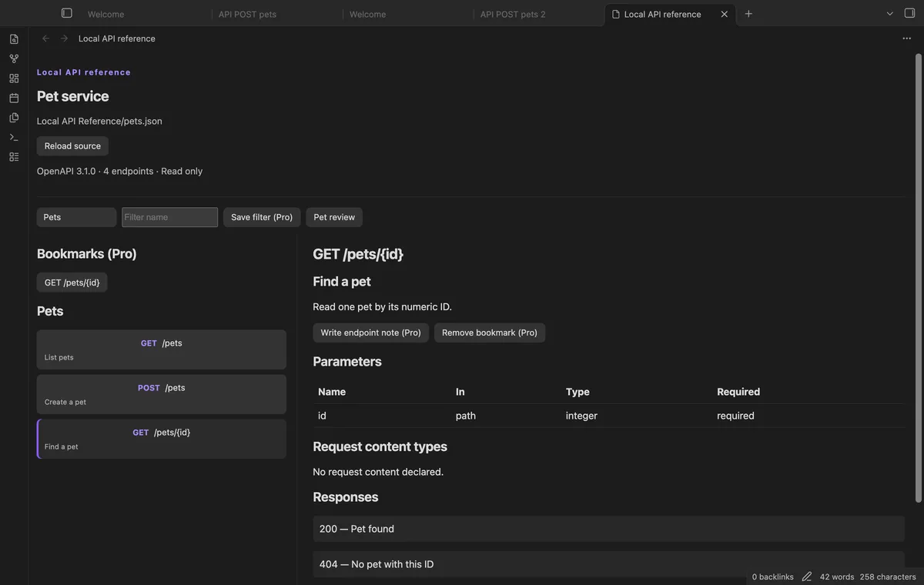The image size is (924, 585).
Task: Open command palette ribbon icon
Action: [x=14, y=137]
